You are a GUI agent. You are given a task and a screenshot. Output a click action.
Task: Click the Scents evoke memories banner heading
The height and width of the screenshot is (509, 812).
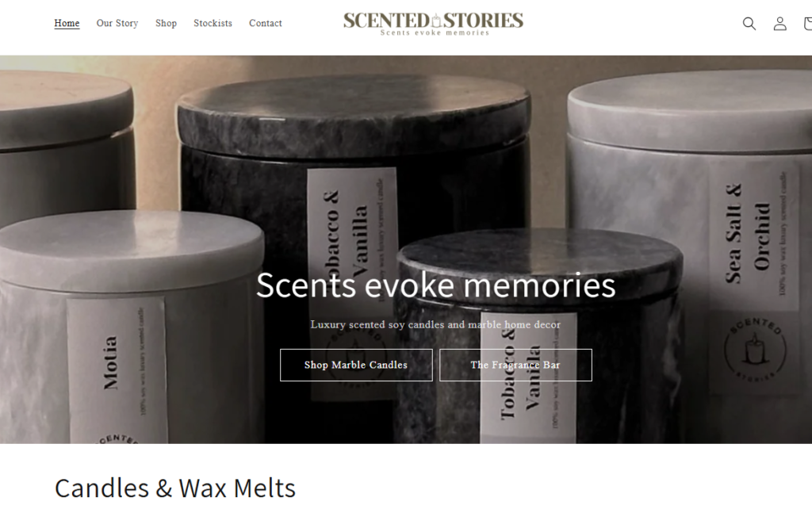(x=435, y=285)
